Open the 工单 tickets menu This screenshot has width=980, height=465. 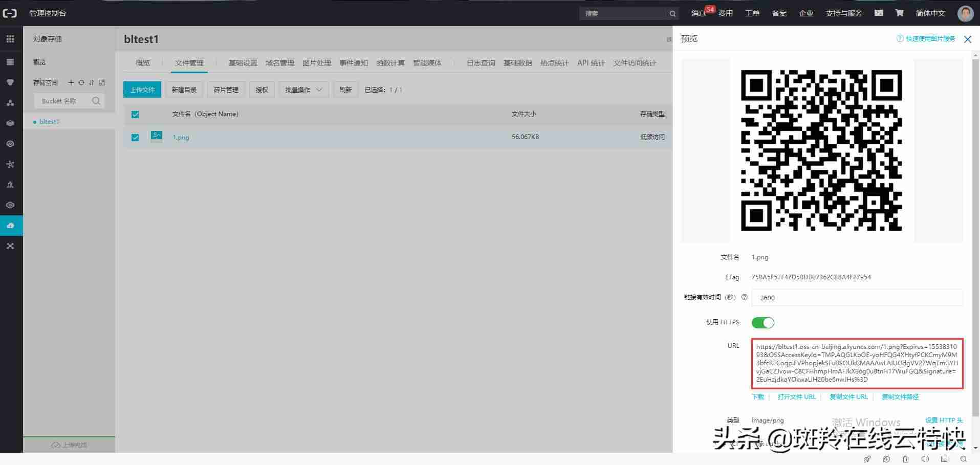tap(752, 13)
